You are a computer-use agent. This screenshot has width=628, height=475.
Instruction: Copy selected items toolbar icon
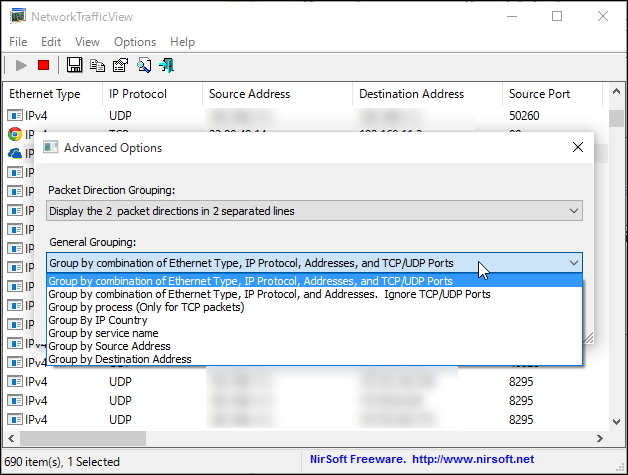click(x=97, y=65)
